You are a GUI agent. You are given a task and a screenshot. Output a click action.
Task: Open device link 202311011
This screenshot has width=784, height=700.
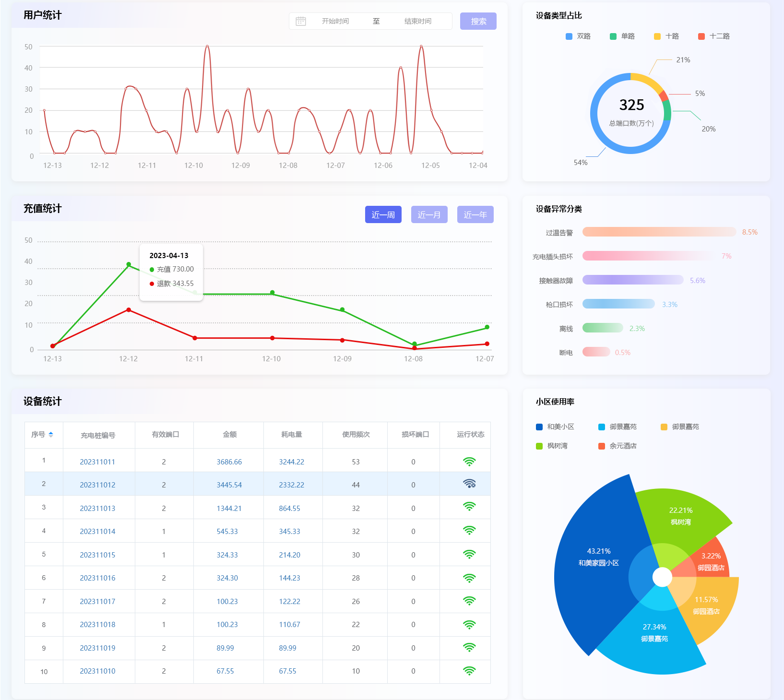pyautogui.click(x=97, y=462)
